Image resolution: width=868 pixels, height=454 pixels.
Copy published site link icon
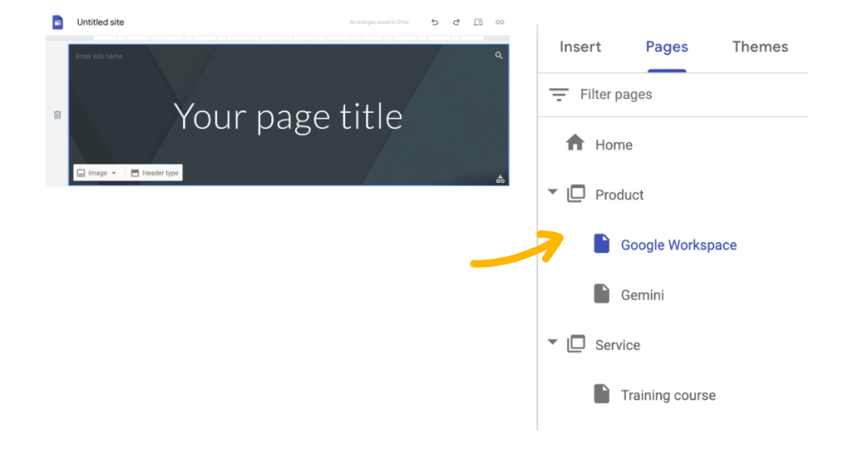click(500, 22)
